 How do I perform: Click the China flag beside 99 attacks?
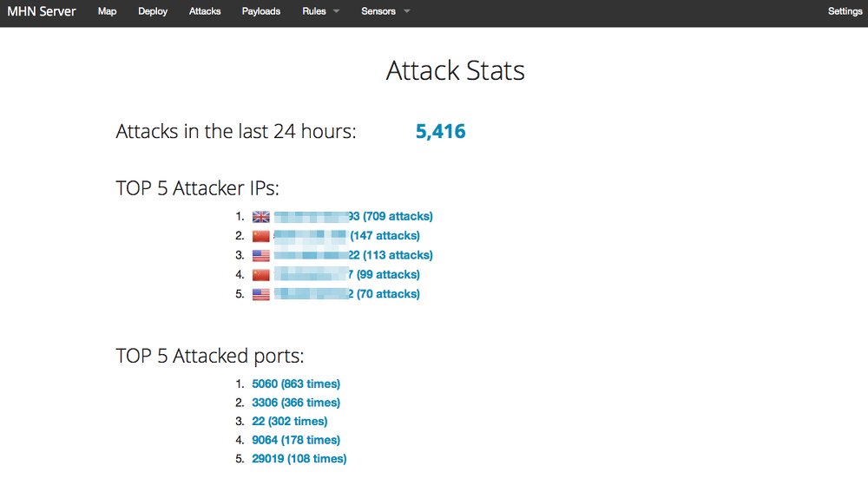click(260, 275)
